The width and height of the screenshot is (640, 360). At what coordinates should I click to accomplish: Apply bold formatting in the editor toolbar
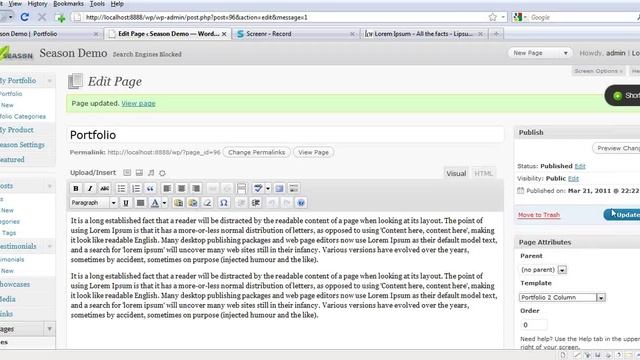tap(76, 188)
